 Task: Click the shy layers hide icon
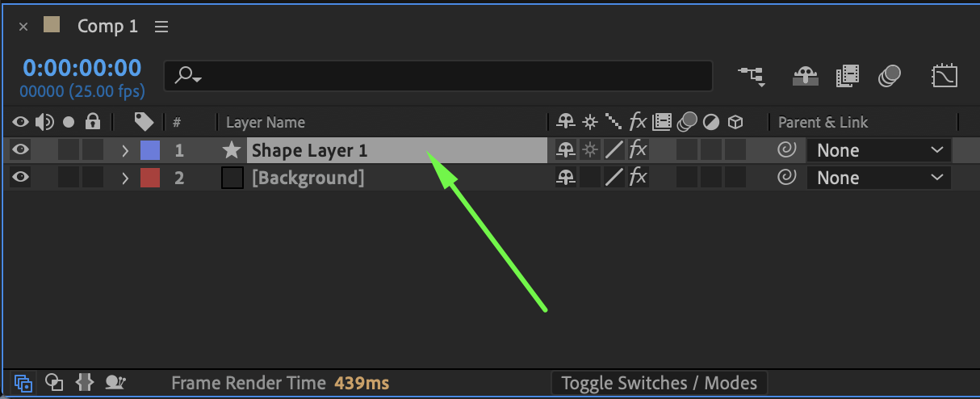806,77
